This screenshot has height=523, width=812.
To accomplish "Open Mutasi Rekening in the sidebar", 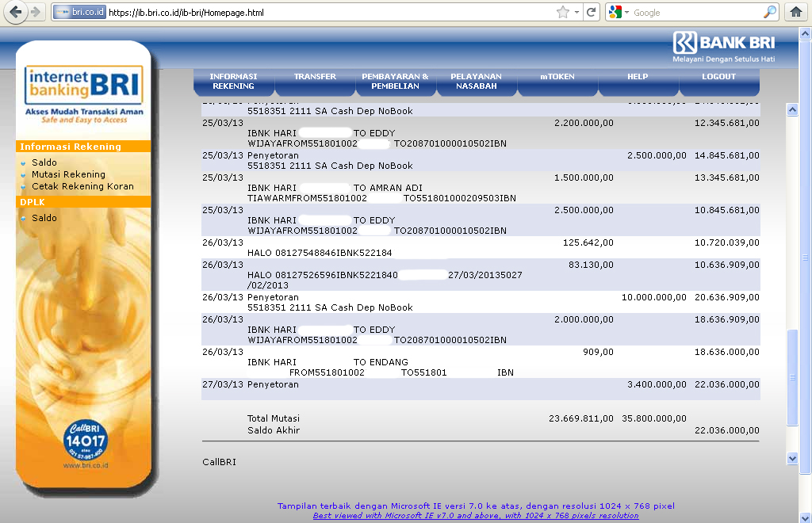I will (x=68, y=174).
